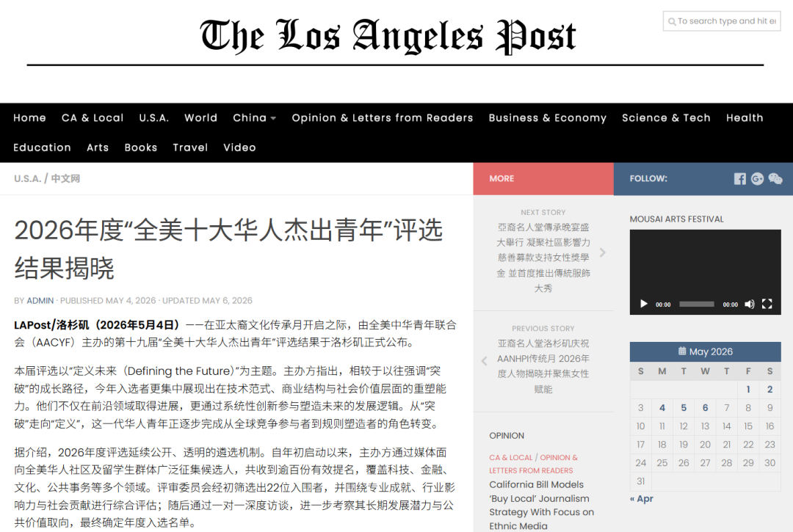Viewport: 793px width, 532px height.
Task: Enter fullscreen on the video player
Action: [x=767, y=304]
